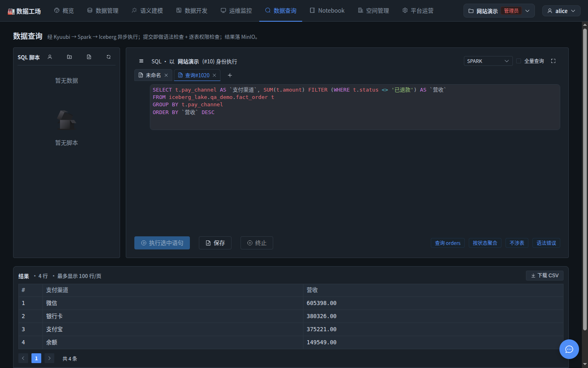Refresh the SQL 脚本 list
The height and width of the screenshot is (368, 588).
coord(109,57)
